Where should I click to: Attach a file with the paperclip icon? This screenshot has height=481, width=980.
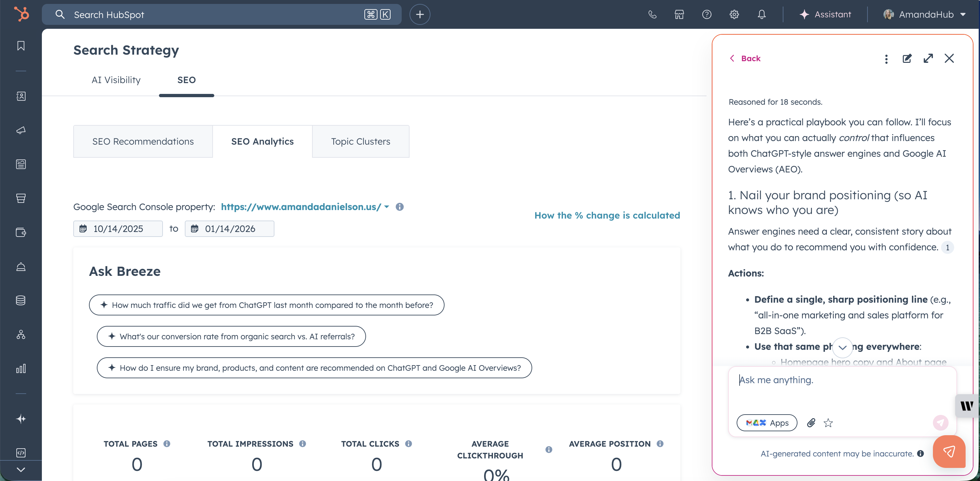(811, 423)
